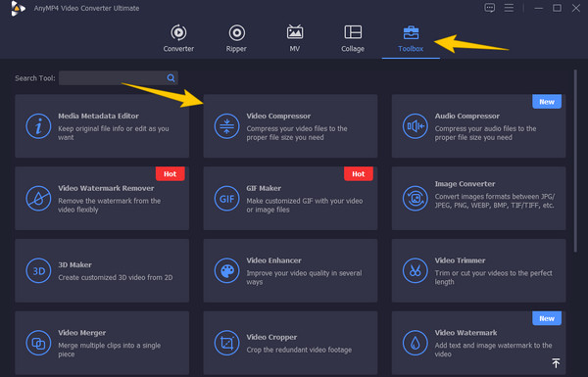Click the Video Watermark Remover icon

(x=38, y=199)
